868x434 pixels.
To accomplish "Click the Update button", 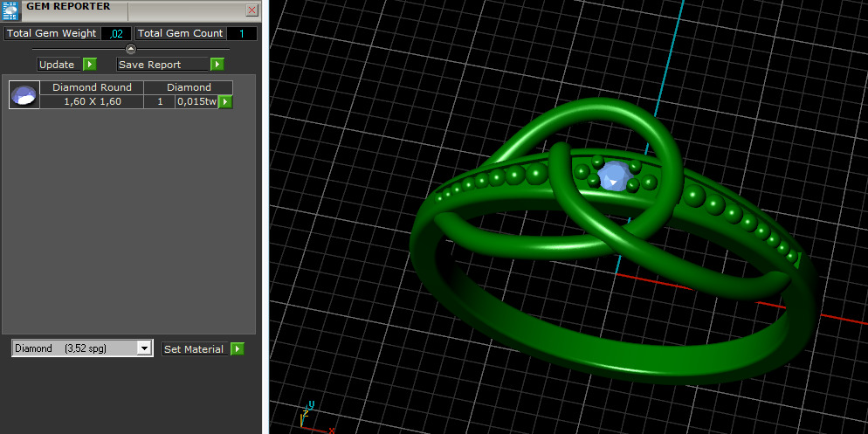I will pos(59,65).
